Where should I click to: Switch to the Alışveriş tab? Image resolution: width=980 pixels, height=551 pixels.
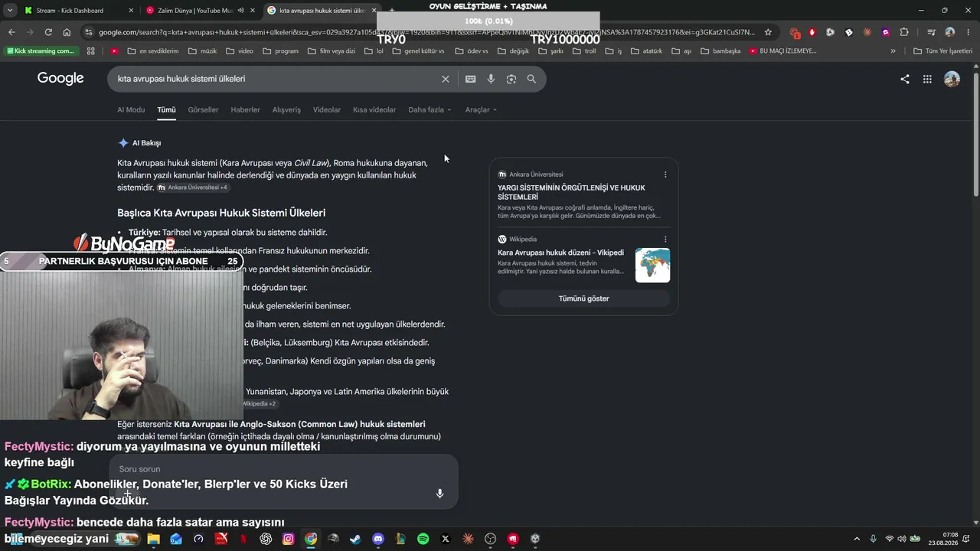(x=286, y=109)
